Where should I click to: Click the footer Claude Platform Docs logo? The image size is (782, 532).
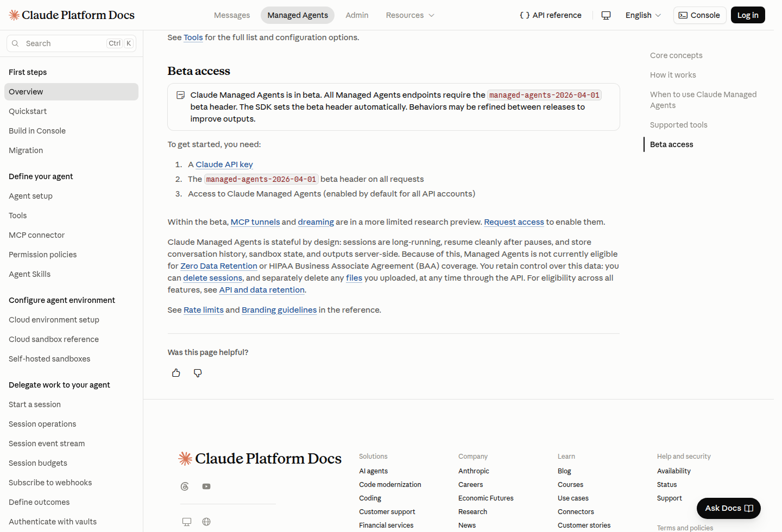click(260, 459)
